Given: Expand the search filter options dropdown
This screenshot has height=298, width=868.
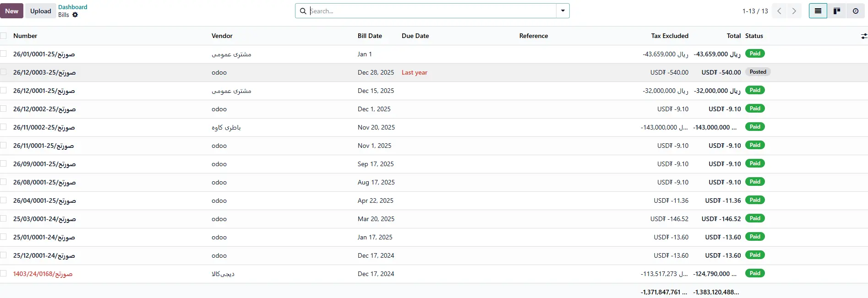Looking at the screenshot, I should pos(562,11).
